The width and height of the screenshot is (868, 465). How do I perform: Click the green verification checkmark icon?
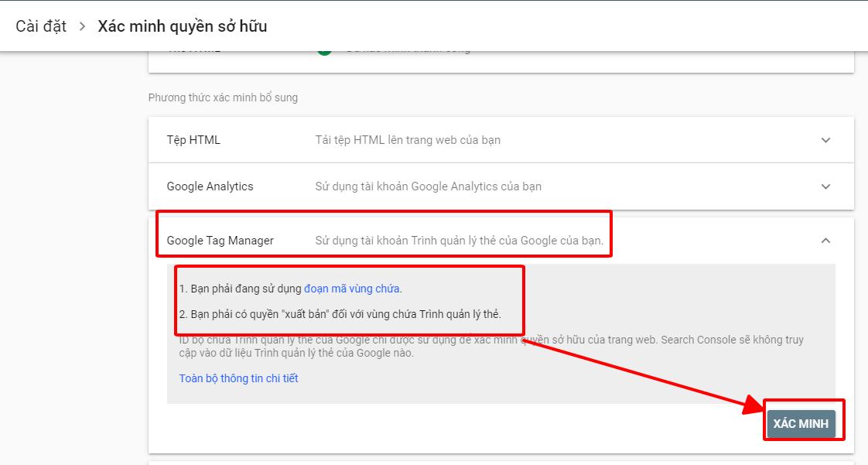click(324, 51)
